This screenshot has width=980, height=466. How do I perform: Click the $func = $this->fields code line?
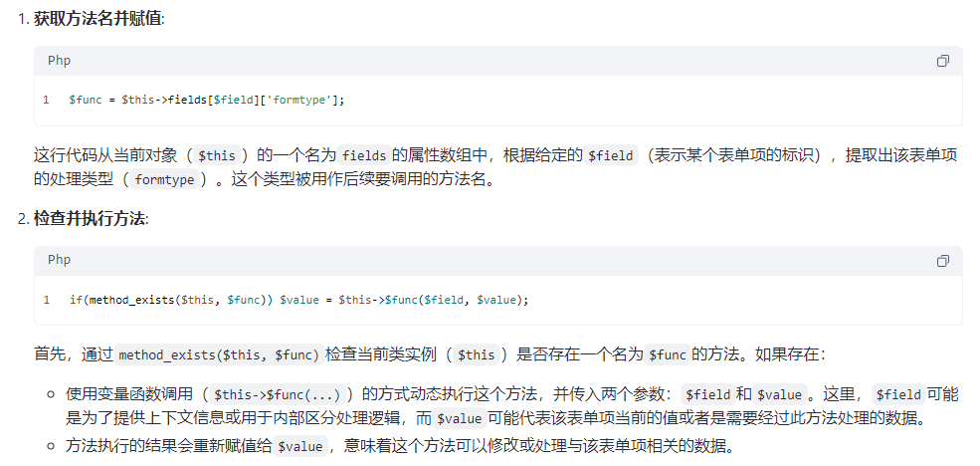[206, 101]
